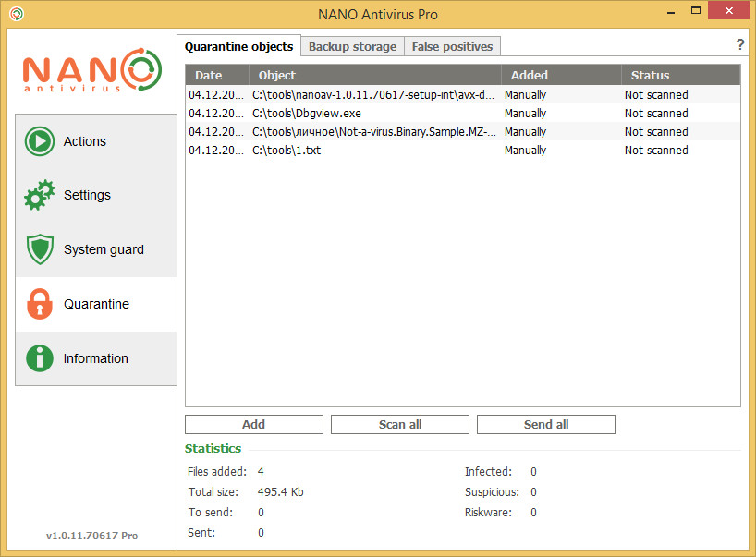This screenshot has height=557, width=756.
Task: Click the NANO antivirus logo
Action: pos(92,69)
